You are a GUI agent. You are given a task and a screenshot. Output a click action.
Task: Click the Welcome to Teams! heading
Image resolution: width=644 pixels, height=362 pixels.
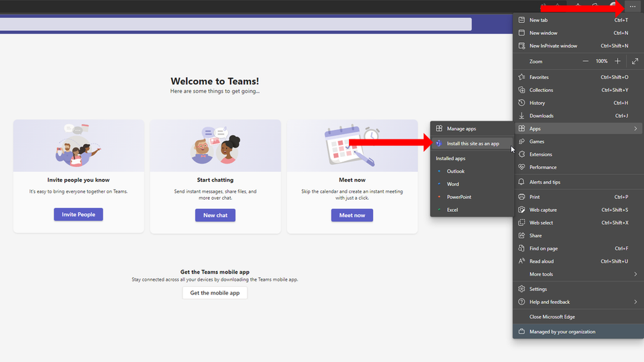pyautogui.click(x=215, y=81)
